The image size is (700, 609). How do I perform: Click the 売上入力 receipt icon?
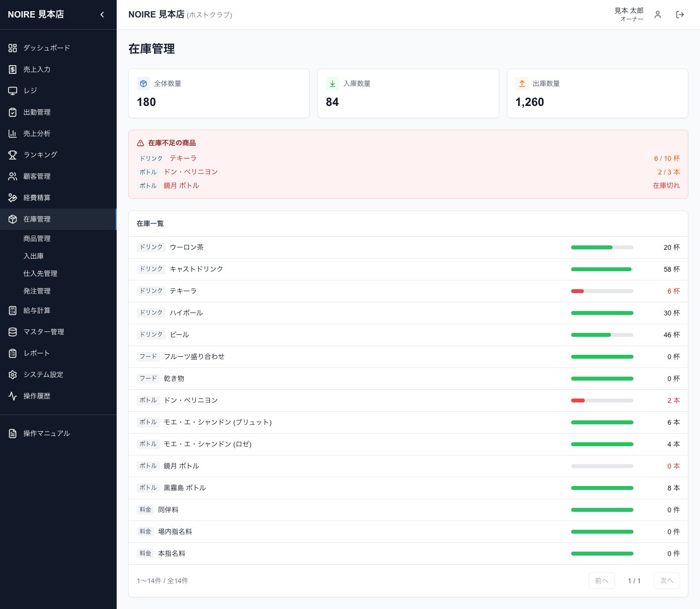point(13,70)
